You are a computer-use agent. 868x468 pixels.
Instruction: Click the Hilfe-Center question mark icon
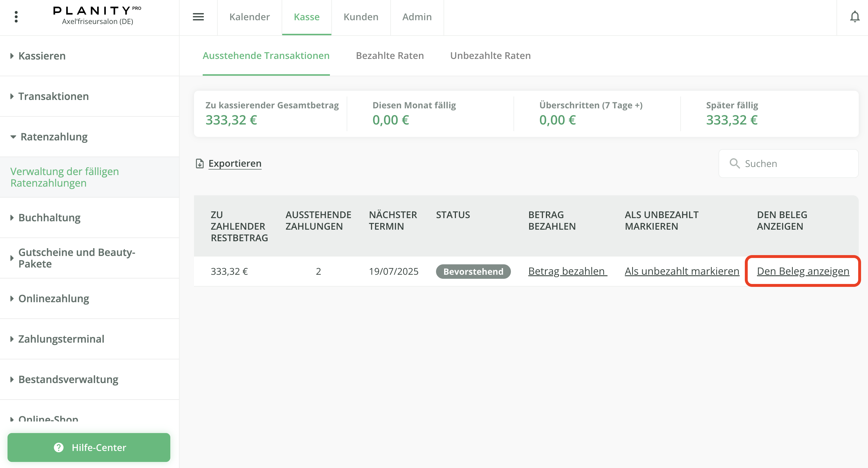tap(59, 447)
